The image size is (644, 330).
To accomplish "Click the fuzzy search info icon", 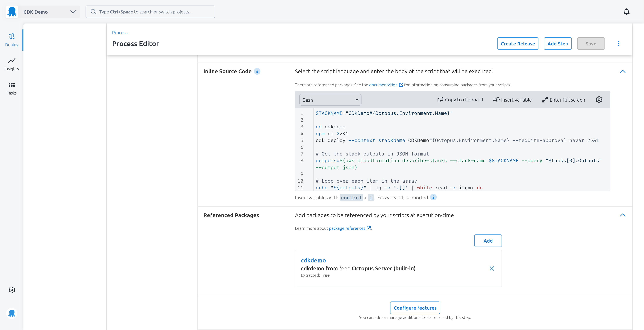I will coord(433,197).
